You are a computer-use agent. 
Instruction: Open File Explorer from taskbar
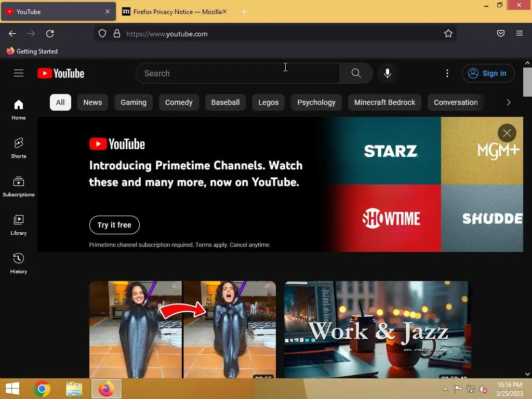(x=74, y=389)
